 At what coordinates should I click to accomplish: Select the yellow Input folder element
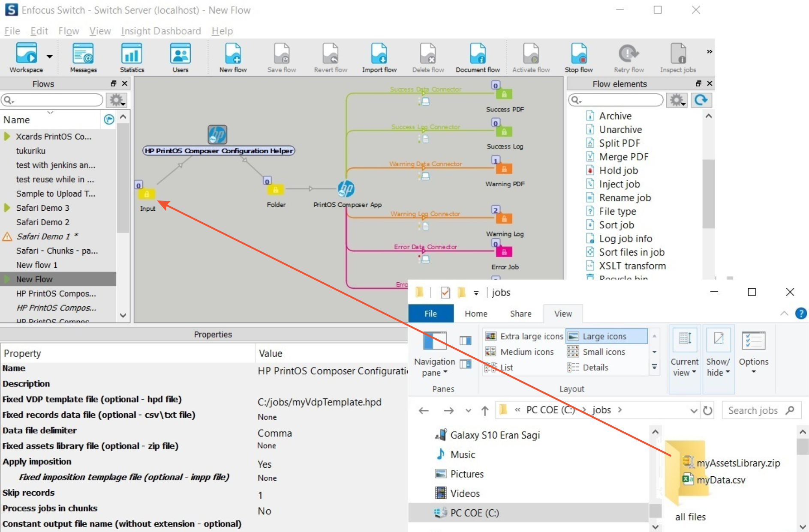tap(146, 194)
